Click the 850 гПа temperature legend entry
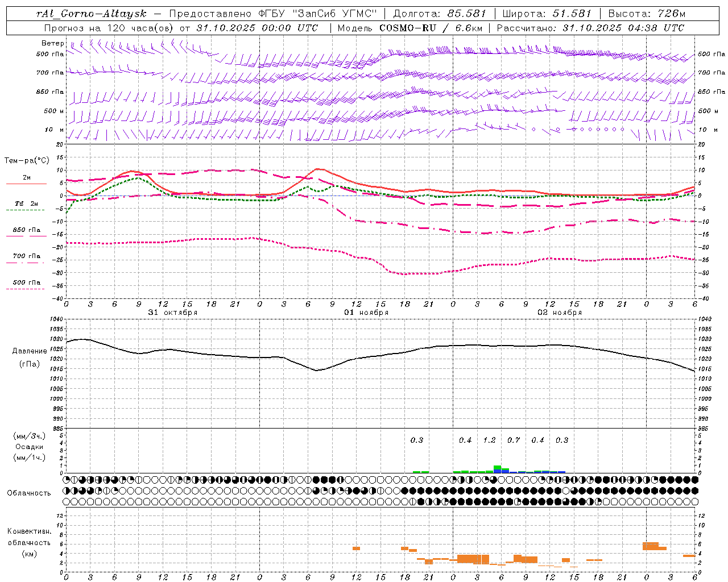This screenshot has width=728, height=582. (x=27, y=230)
